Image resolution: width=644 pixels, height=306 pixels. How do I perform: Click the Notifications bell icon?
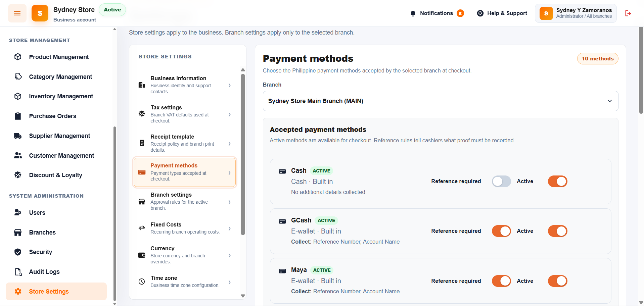click(x=413, y=13)
